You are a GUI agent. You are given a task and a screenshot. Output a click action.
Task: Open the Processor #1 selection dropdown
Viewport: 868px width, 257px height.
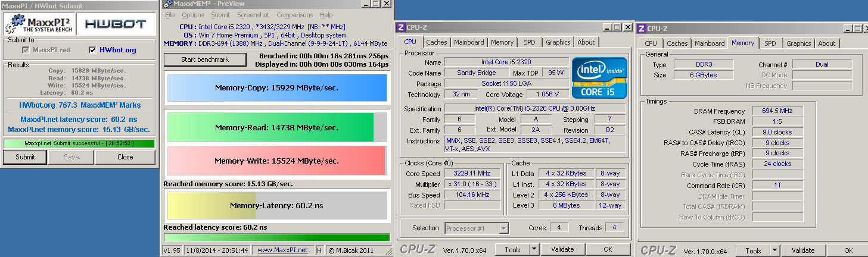pos(504,228)
